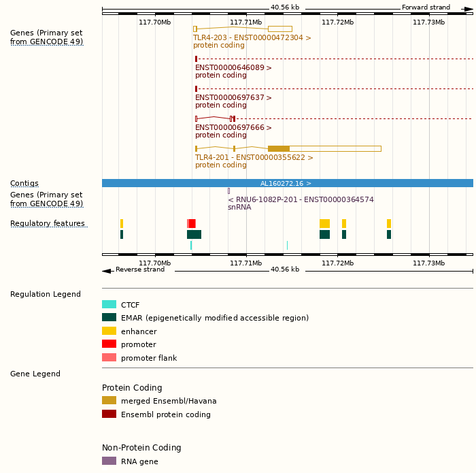The image size is (476, 473).
Task: Click the ENST00000697666 transcript label
Action: coord(233,128)
